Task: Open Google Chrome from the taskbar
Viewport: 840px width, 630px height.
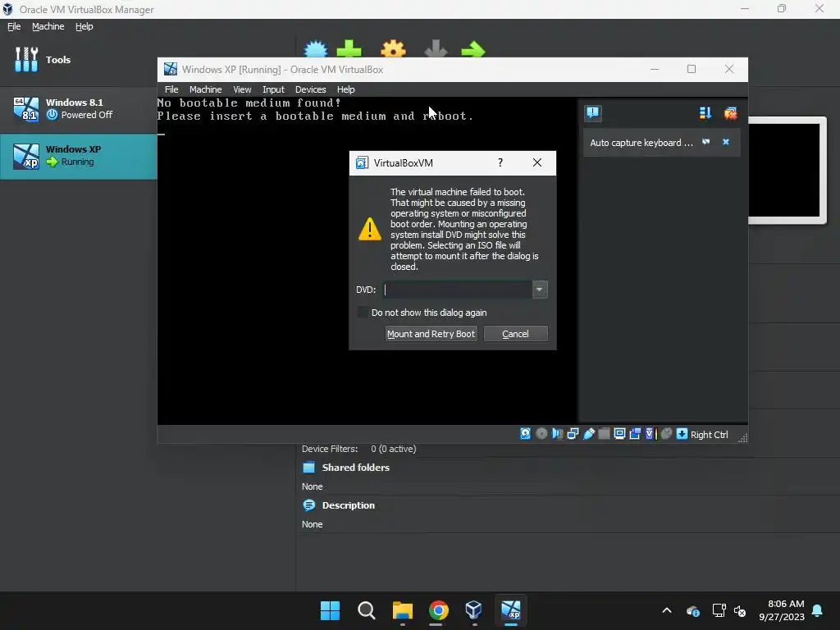Action: [x=438, y=610]
